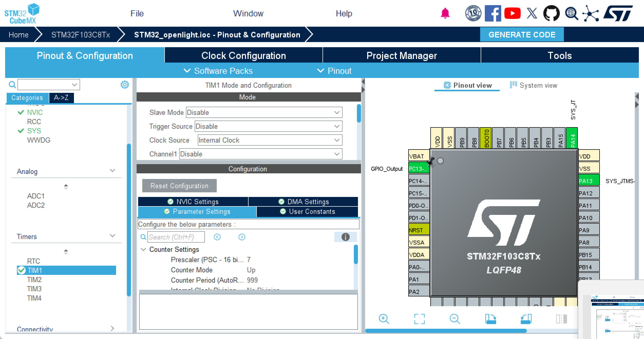Switch to Project Manager tab
Screen dimensions: 644x339
tap(402, 55)
